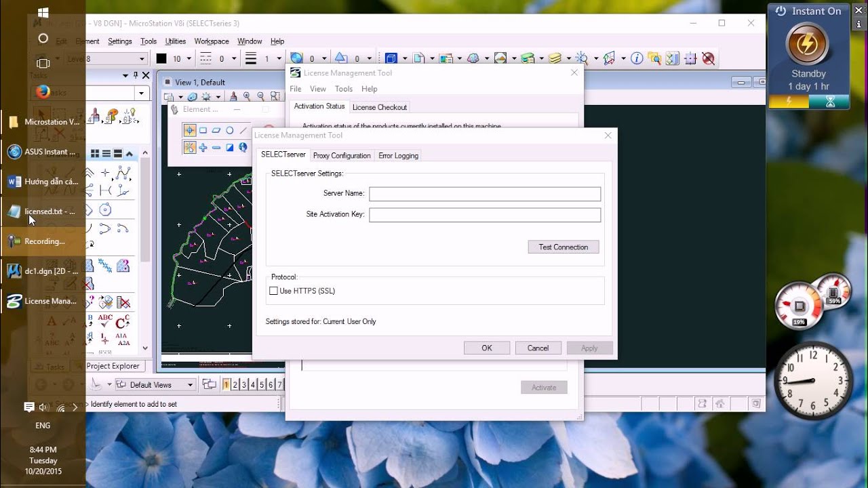This screenshot has width=868, height=488.
Task: Switch to the Error Logging tab
Action: (398, 155)
